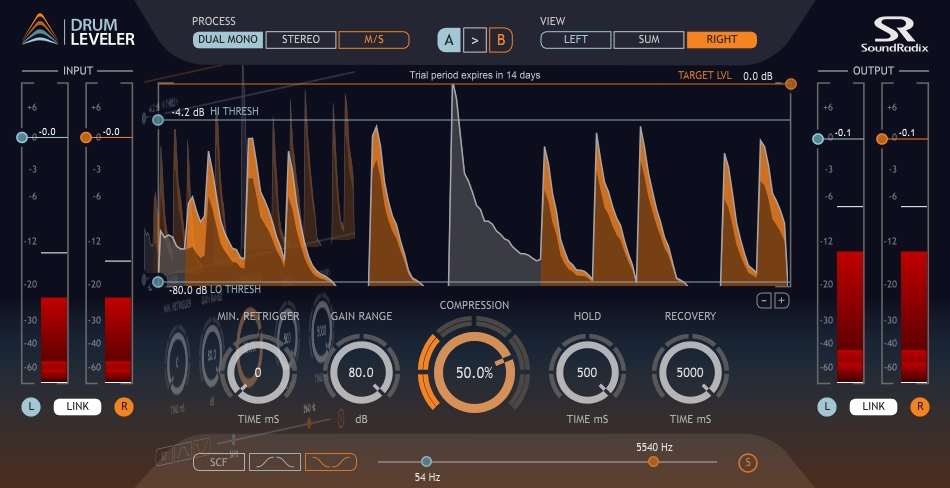Screen dimensions: 950x488
Task: Select STEREO process mode
Action: point(300,40)
